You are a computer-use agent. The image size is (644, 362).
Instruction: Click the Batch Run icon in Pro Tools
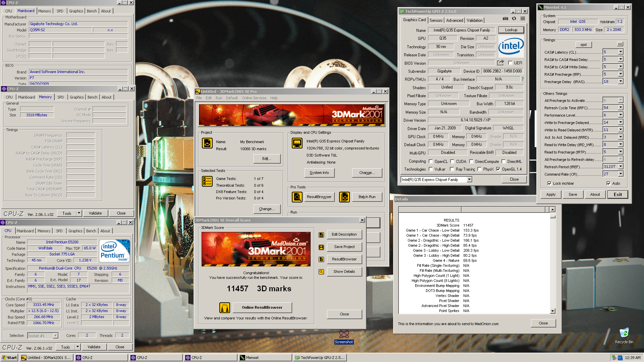click(344, 197)
